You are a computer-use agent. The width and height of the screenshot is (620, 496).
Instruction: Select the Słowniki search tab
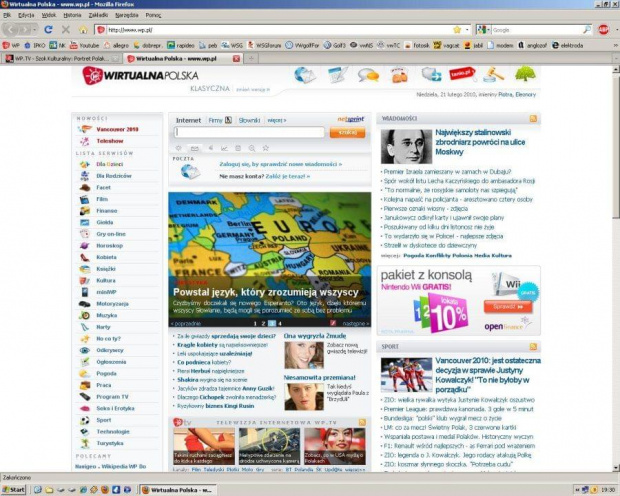click(249, 120)
